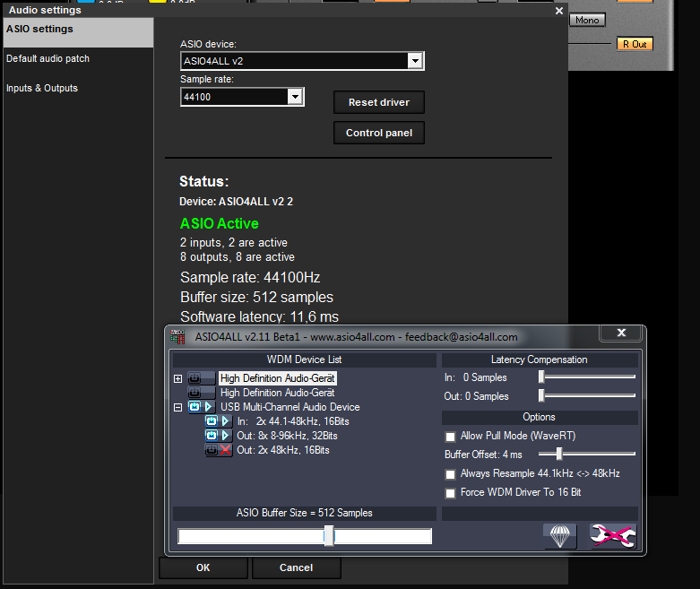Image resolution: width=700 pixels, height=589 pixels.
Task: Click the ASIO Buffer Size slider handle
Action: tap(329, 535)
